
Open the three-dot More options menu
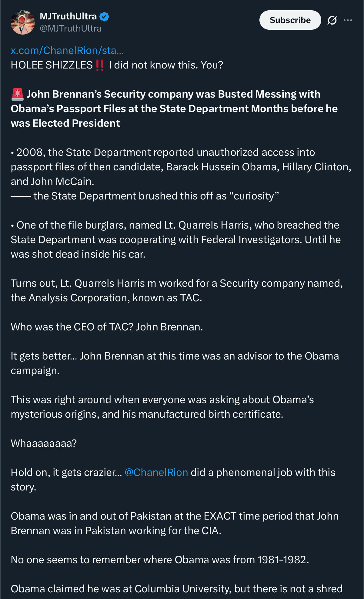348,20
